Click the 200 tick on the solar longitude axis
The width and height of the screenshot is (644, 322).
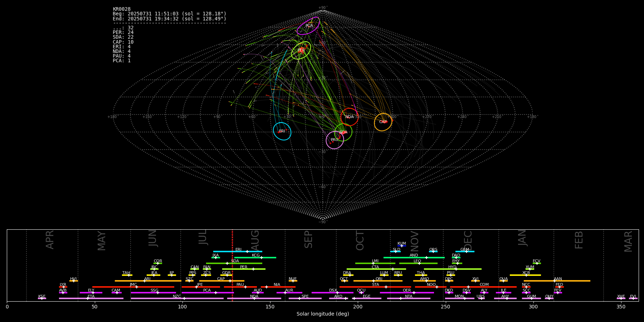(358, 307)
